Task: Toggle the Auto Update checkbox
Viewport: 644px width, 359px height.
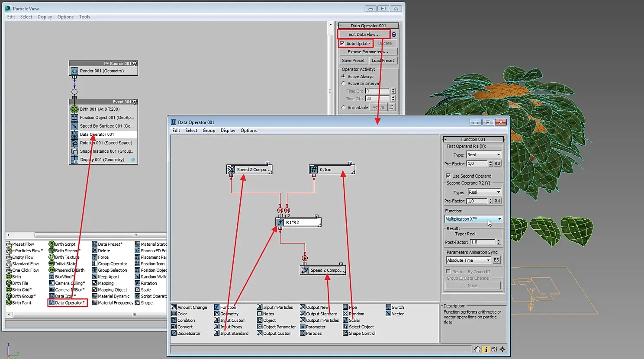Action: tap(342, 43)
